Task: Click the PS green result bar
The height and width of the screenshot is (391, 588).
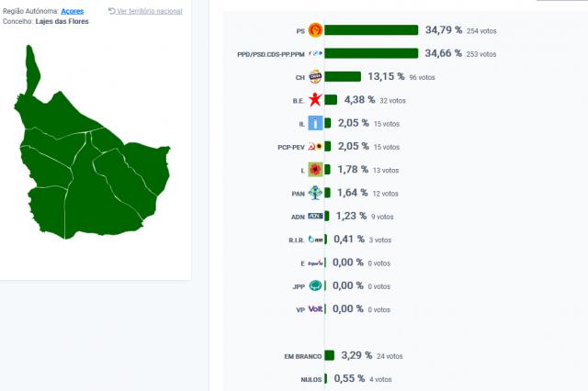Action: (x=371, y=30)
